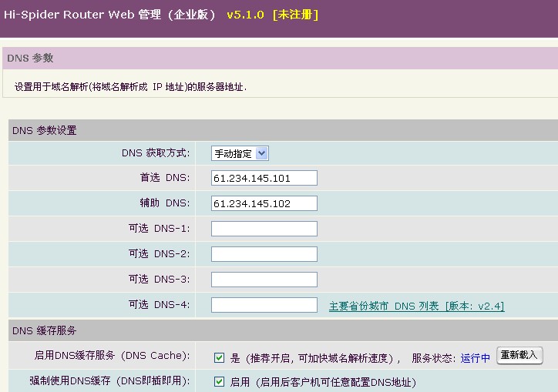This screenshot has height=392, width=558.
Task: Click the 可选 DNS-3: label
Action: tap(159, 280)
